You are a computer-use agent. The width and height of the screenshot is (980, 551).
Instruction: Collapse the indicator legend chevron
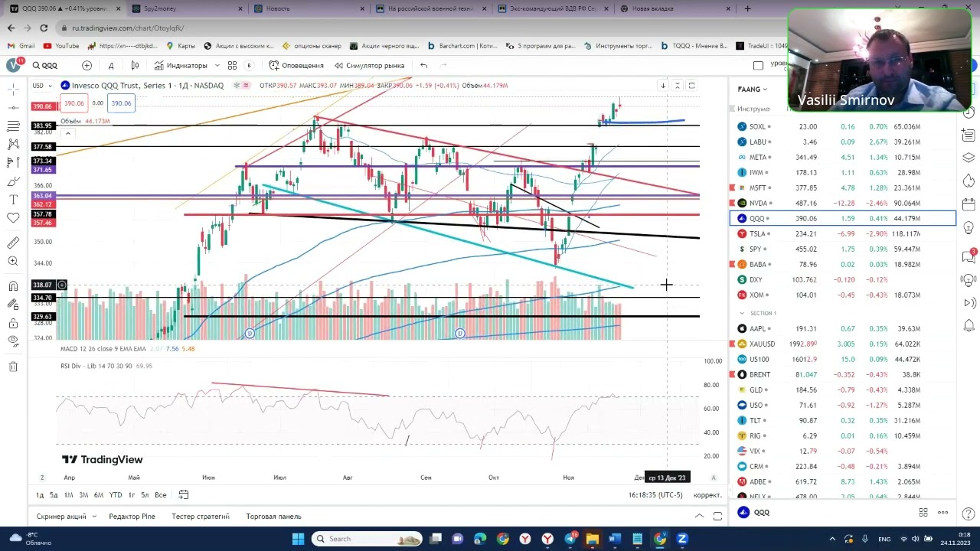click(x=67, y=134)
